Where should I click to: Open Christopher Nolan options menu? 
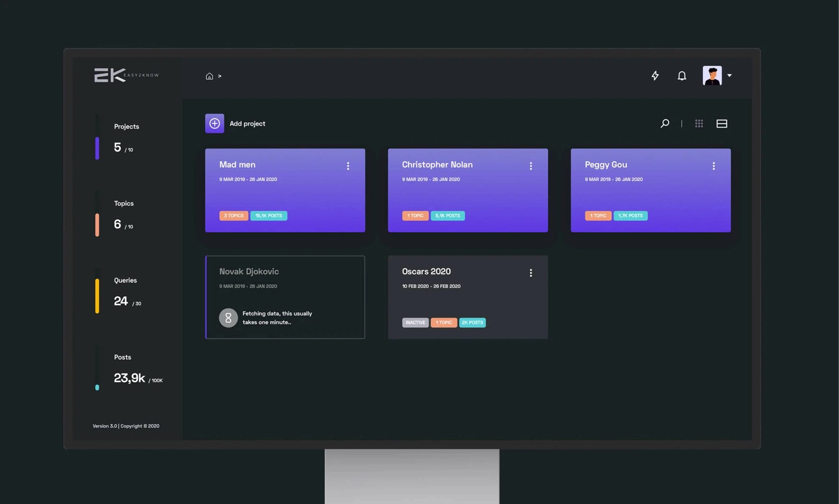pos(531,166)
